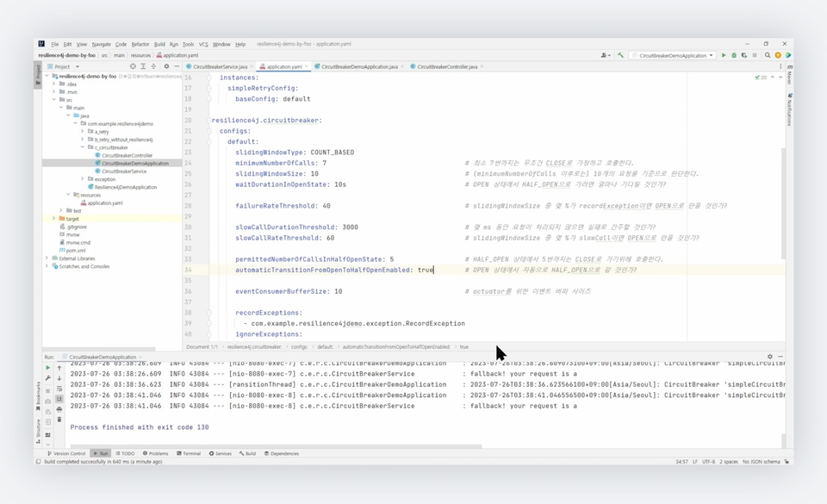Collapse the c_circuitbreaker package
This screenshot has height=504, width=827.
coord(83,147)
